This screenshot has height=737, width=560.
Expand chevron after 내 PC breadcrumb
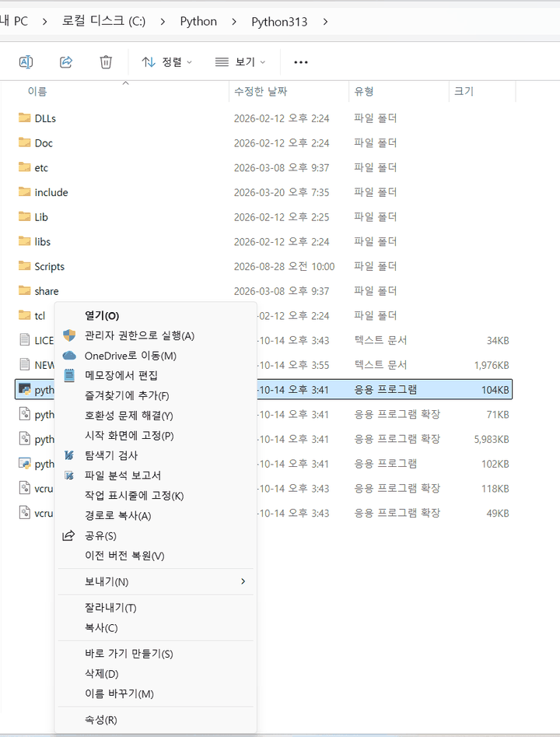tap(44, 22)
